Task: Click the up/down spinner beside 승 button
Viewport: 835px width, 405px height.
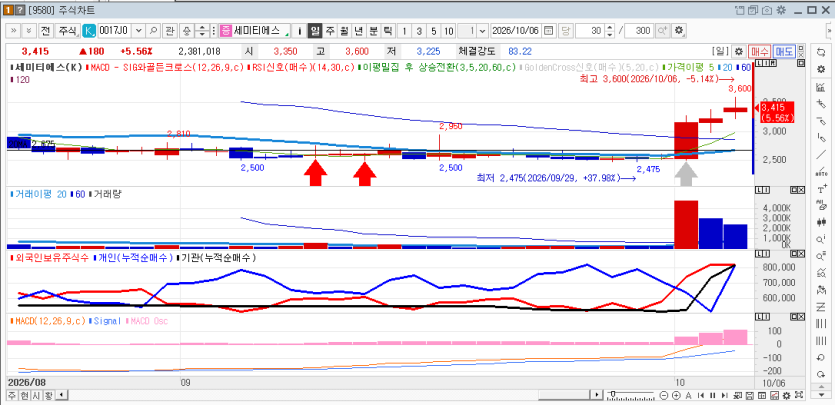Action: 201,31
